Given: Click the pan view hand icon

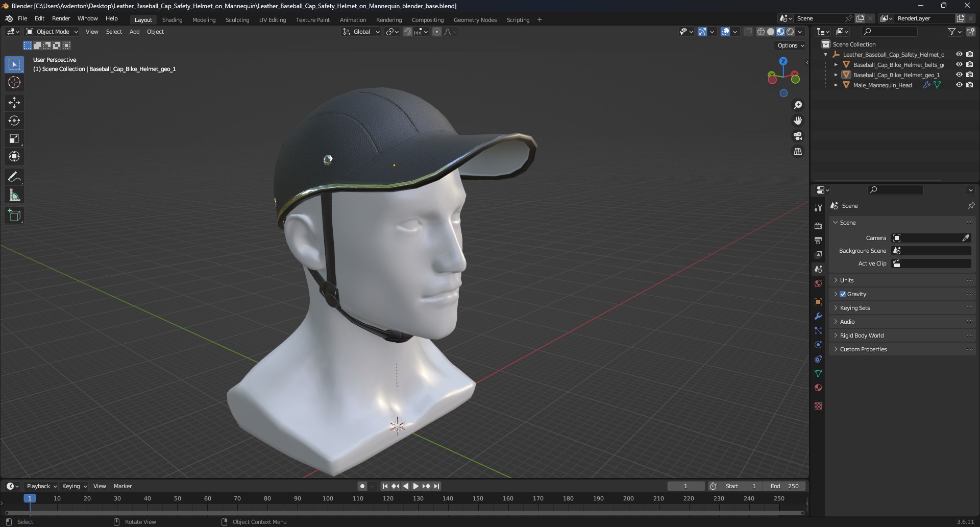Looking at the screenshot, I should [797, 121].
